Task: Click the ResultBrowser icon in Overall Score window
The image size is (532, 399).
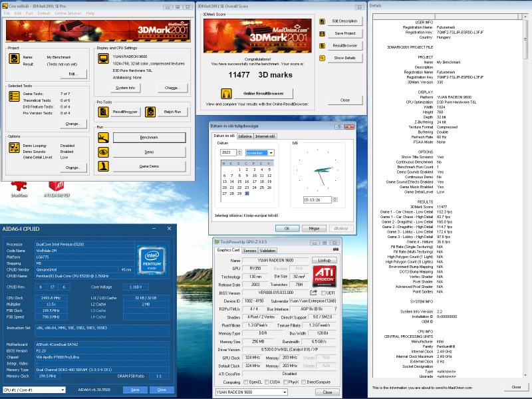Action: click(322, 46)
